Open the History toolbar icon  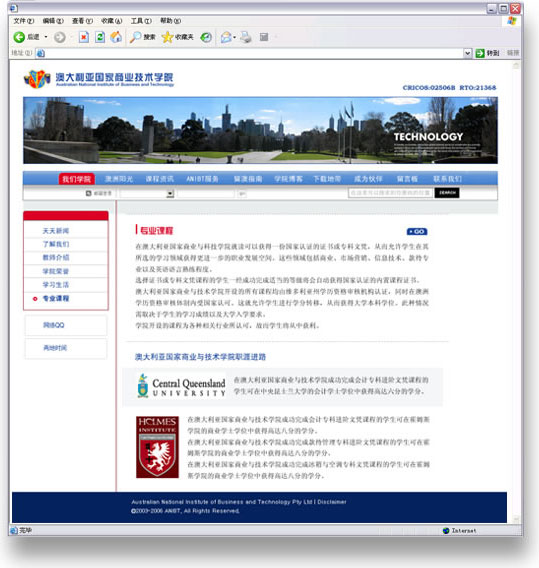coord(206,37)
